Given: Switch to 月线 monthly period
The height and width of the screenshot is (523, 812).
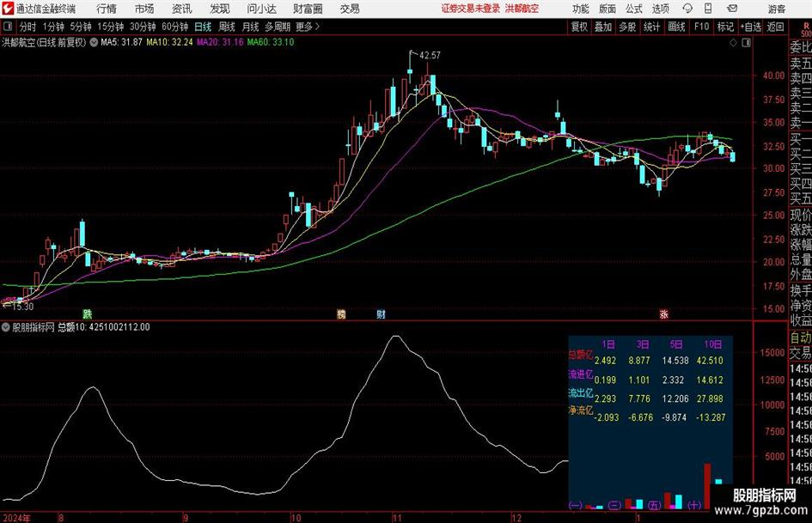Looking at the screenshot, I should (x=250, y=27).
